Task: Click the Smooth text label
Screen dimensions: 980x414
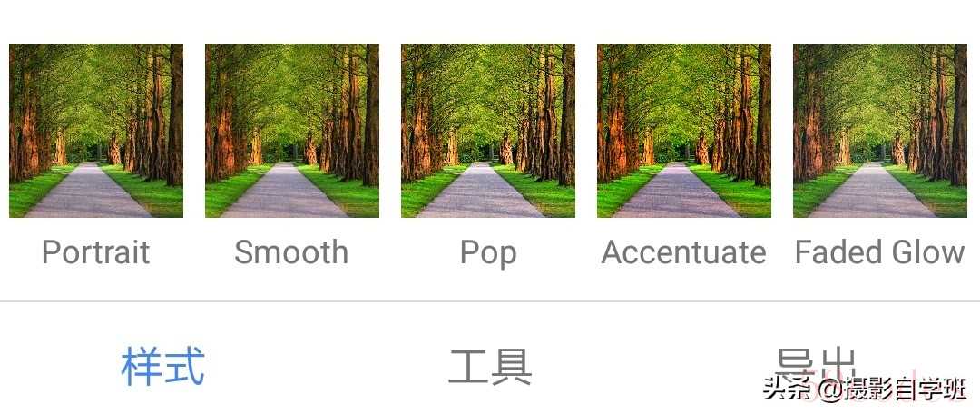Action: [x=291, y=252]
